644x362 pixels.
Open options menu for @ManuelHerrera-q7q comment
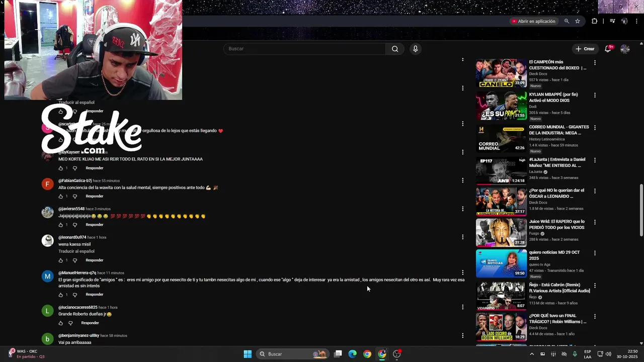463,273
